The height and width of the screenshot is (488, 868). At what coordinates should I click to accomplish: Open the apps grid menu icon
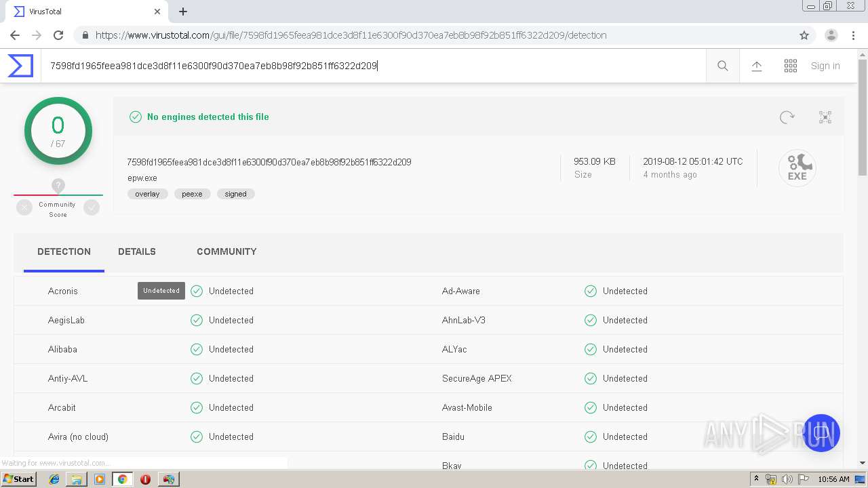tap(791, 66)
